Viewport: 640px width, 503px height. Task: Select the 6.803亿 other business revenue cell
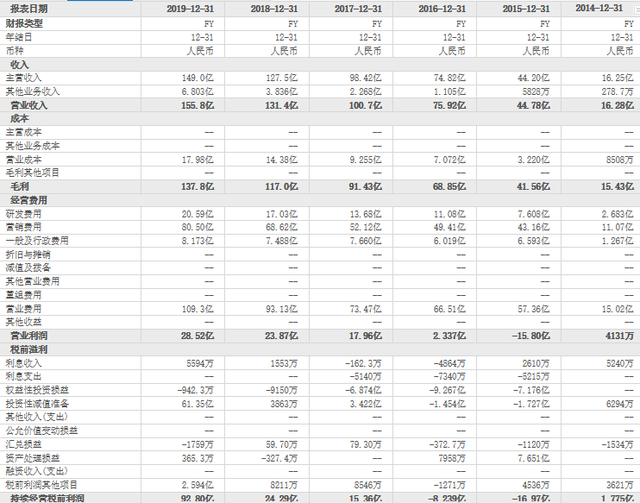coord(198,91)
